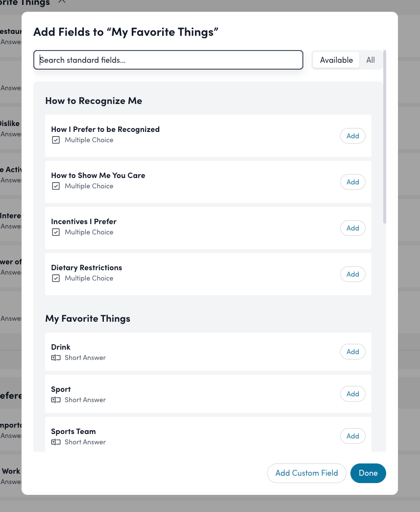This screenshot has height=512, width=420.
Task: Add the Dietary Restrictions field
Action: tap(353, 275)
